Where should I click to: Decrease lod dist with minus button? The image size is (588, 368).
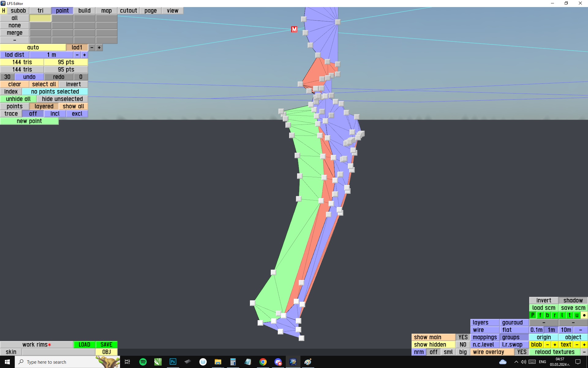[x=77, y=55]
